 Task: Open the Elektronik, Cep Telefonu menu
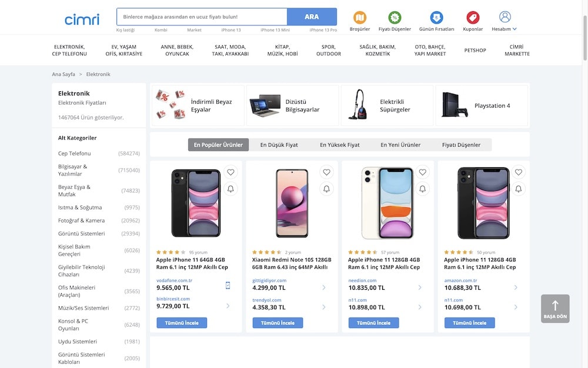click(70, 50)
